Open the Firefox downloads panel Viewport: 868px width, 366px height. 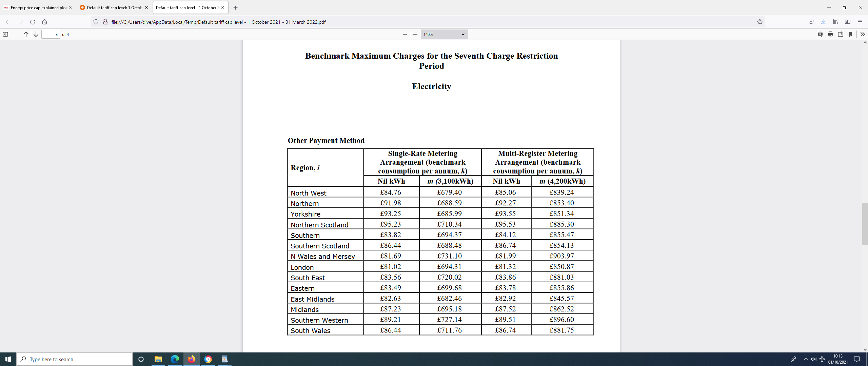[x=823, y=22]
